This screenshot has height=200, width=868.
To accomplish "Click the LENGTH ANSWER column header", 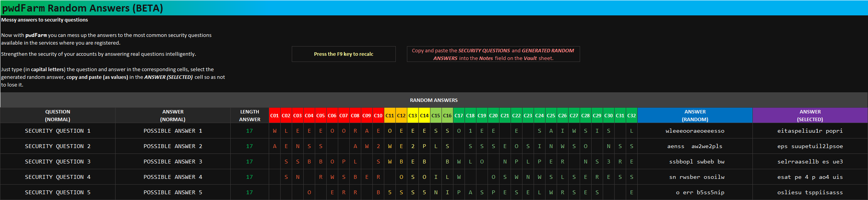I will 250,115.
